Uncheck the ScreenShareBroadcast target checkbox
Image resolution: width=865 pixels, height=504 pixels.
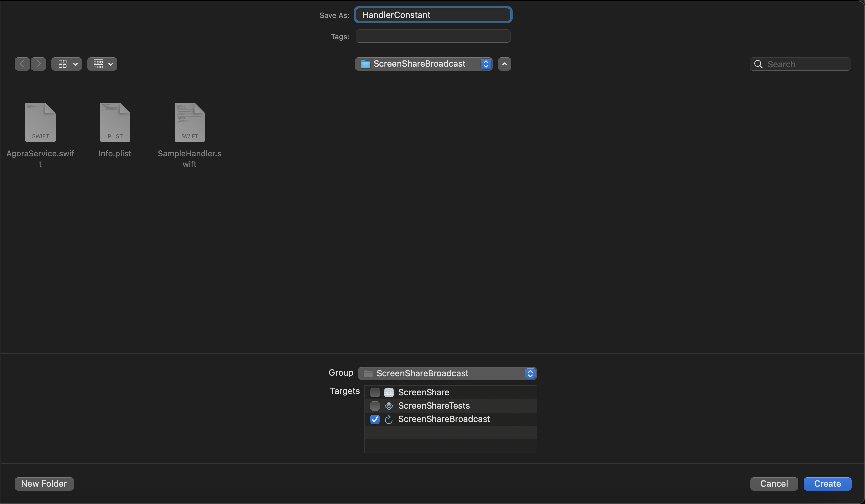[x=375, y=419]
